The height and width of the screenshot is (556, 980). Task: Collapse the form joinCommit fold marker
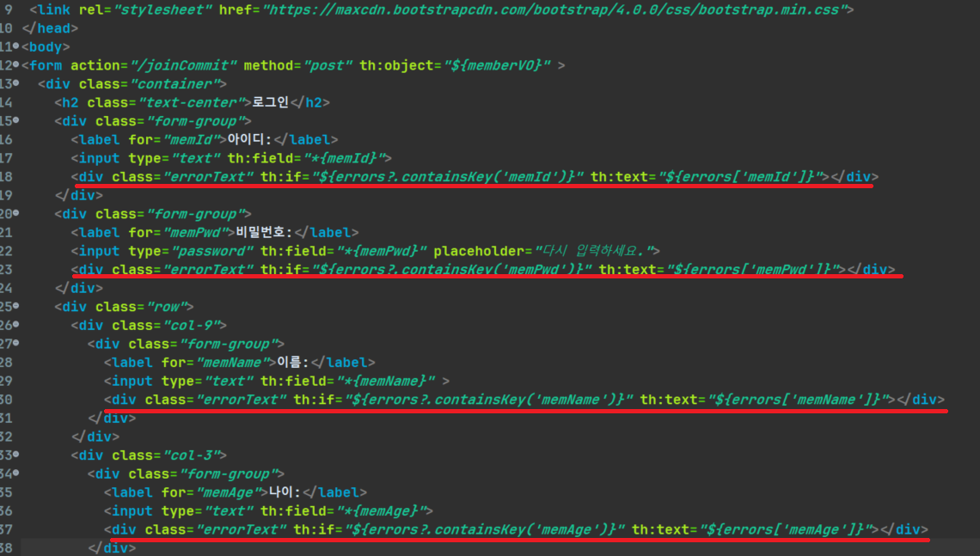[x=16, y=64]
